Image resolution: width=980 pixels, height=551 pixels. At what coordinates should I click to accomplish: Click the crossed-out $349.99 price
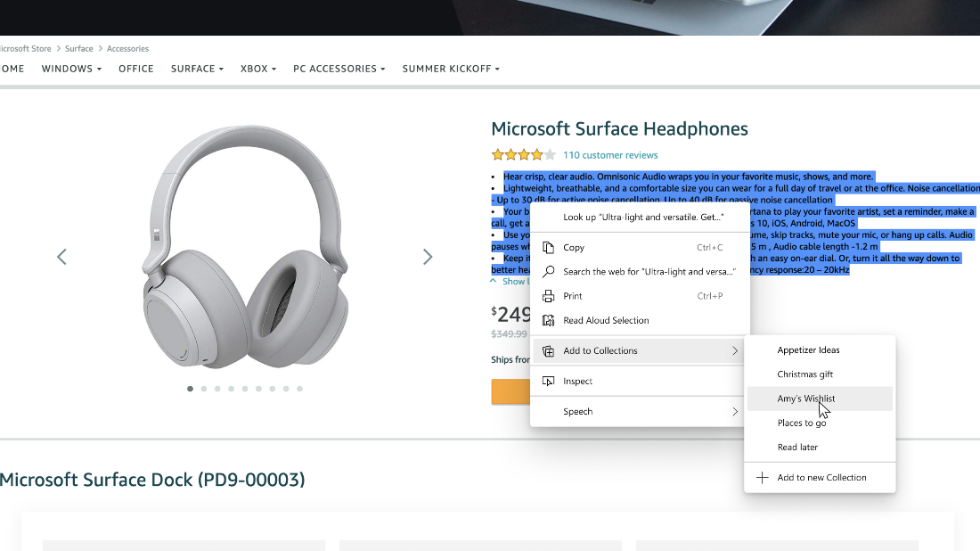(x=509, y=334)
